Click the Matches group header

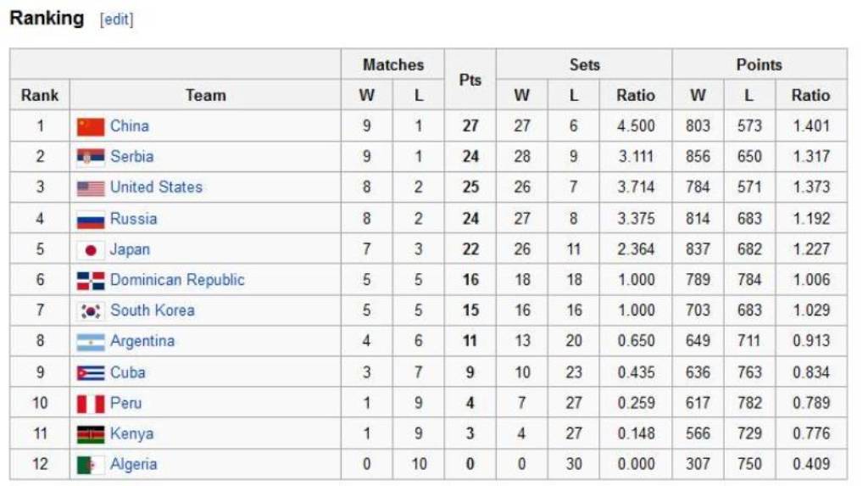(x=393, y=64)
